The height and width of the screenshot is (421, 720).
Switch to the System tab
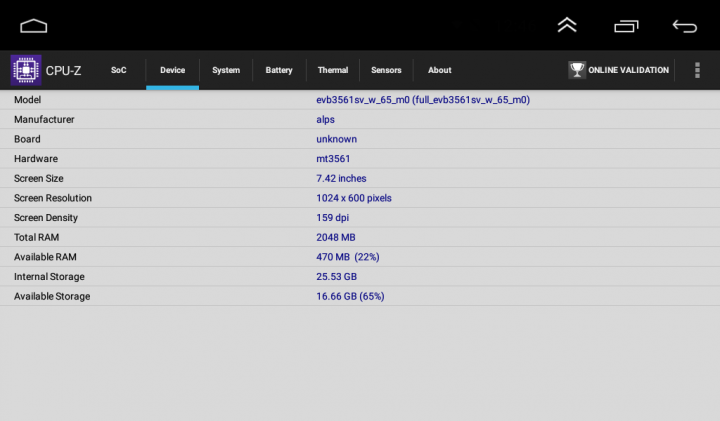[x=226, y=70]
